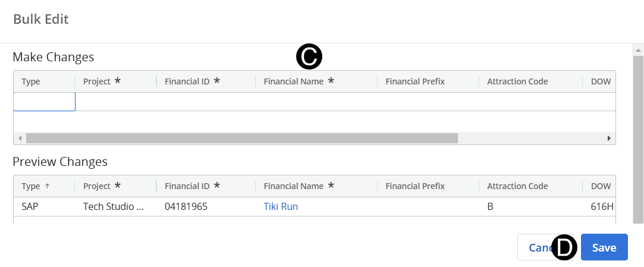Open the Tiki Run financial name link
Screen dimensions: 644x267
281,207
